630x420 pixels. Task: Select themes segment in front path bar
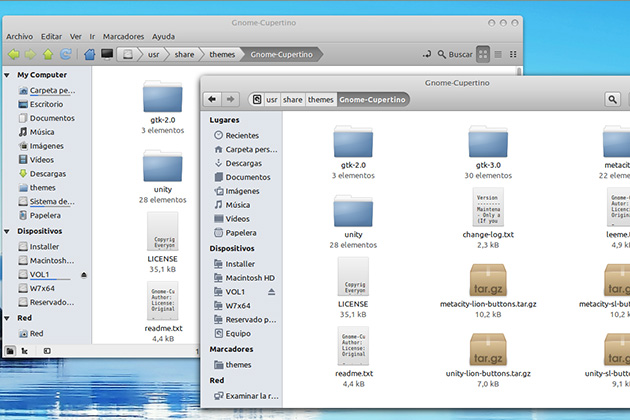click(x=321, y=100)
